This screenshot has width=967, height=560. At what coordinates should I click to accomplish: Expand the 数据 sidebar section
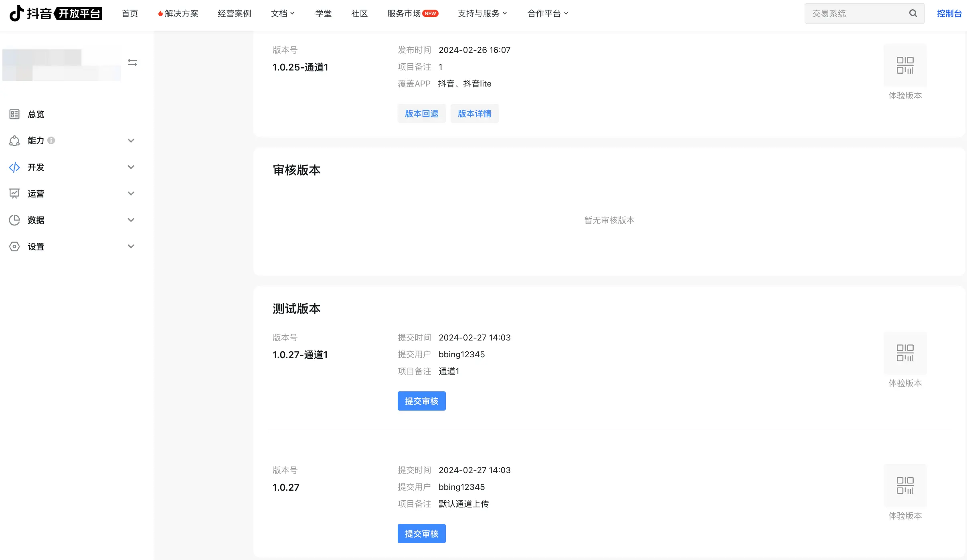(x=131, y=220)
